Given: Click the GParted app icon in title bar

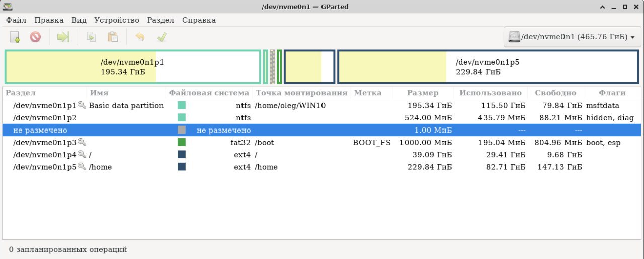Looking at the screenshot, I should click(7, 7).
